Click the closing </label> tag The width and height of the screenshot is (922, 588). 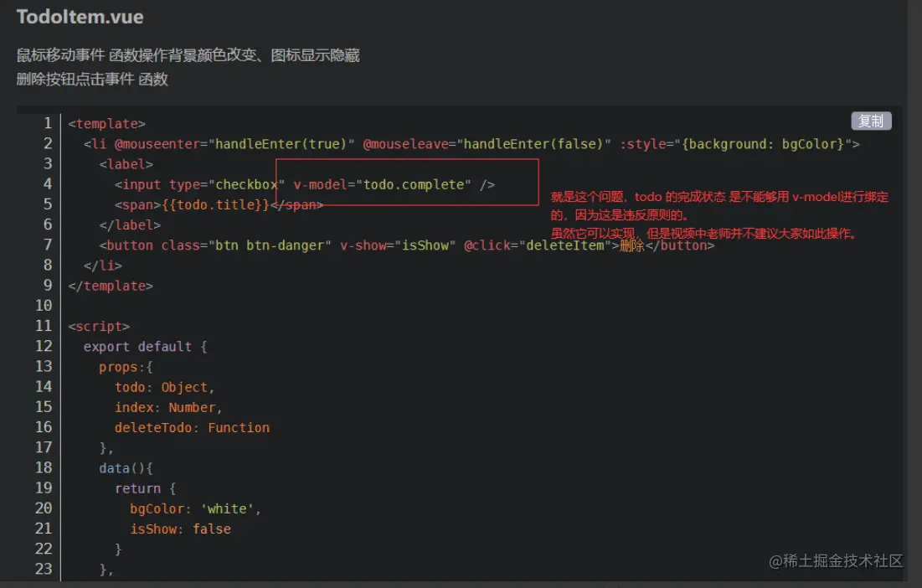(x=130, y=225)
